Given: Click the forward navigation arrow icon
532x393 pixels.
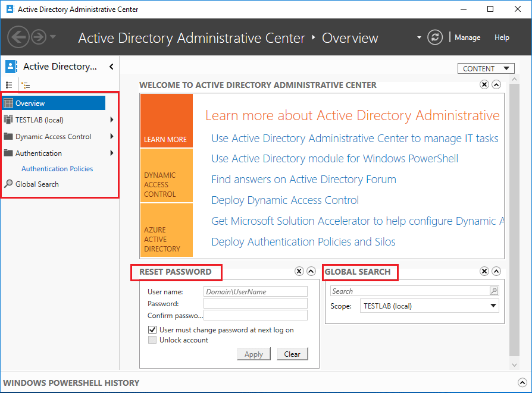Looking at the screenshot, I should click(x=38, y=37).
